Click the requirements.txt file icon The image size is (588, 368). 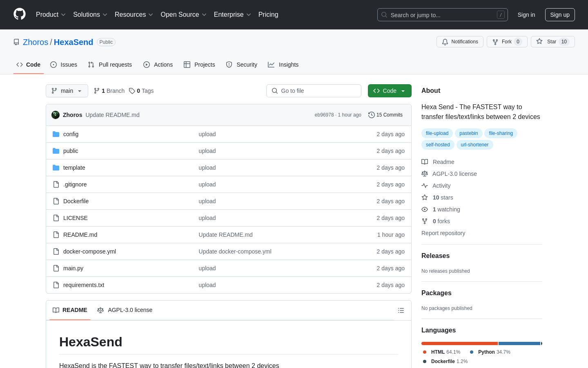(x=56, y=285)
